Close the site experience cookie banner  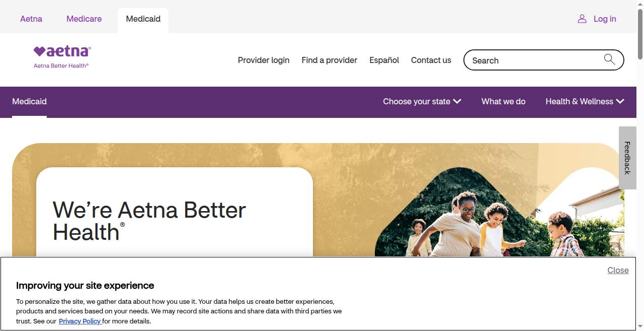618,270
